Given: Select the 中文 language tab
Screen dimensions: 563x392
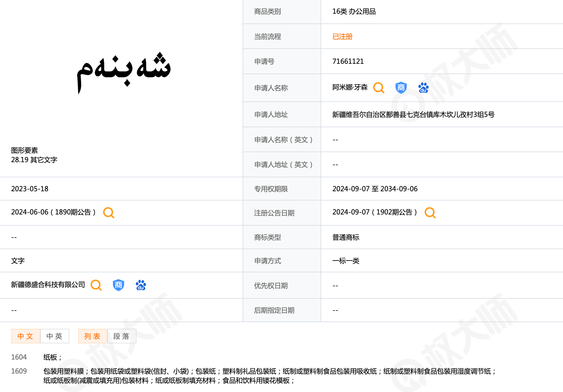Looking at the screenshot, I should coord(25,336).
